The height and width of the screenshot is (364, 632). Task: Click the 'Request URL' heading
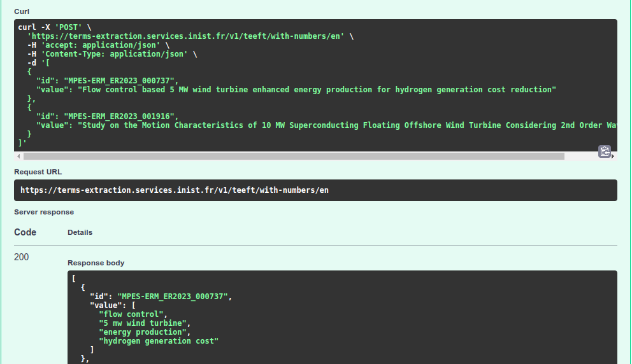38,172
